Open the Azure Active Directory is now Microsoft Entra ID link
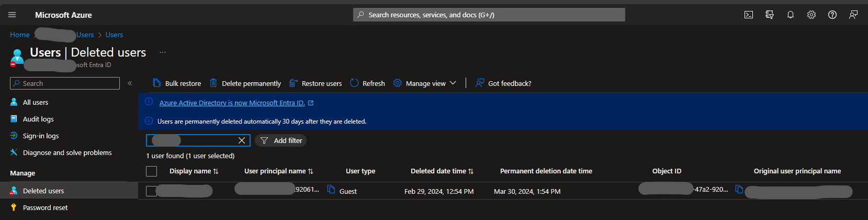 pos(232,103)
